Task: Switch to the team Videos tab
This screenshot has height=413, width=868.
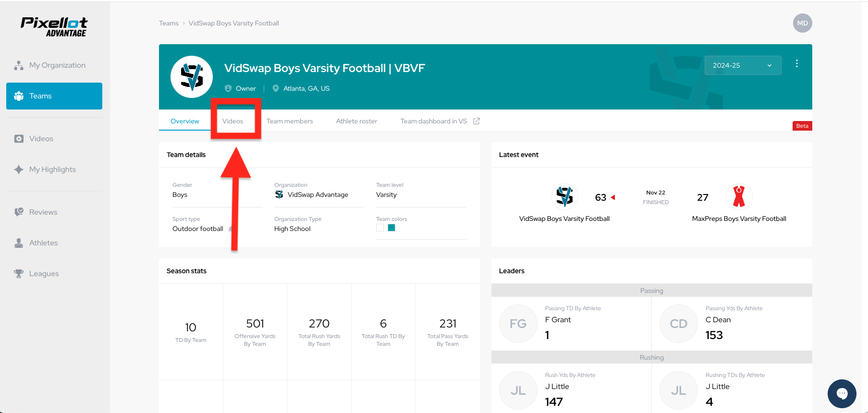Action: (233, 121)
